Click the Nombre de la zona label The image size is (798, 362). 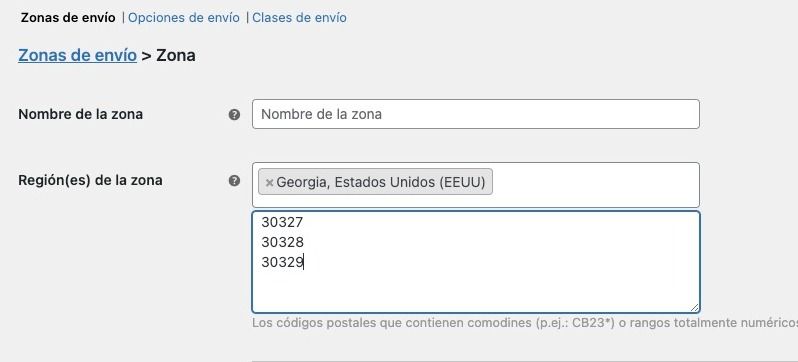[80, 114]
